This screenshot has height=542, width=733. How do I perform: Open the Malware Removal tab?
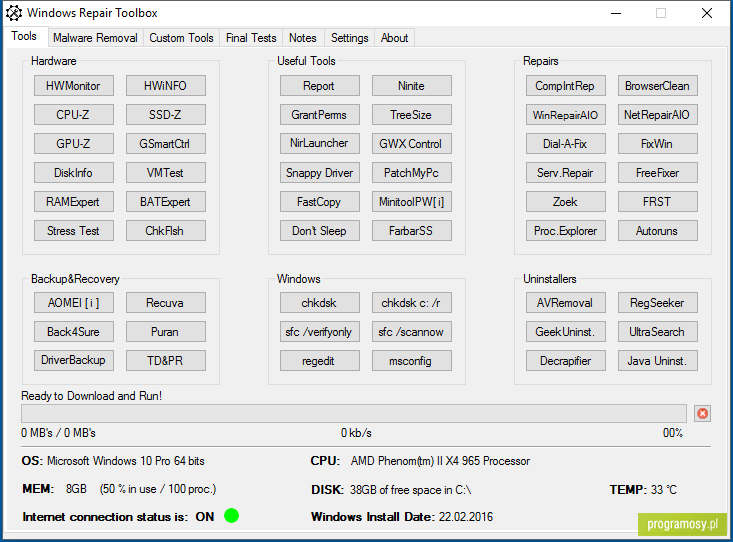coord(95,38)
